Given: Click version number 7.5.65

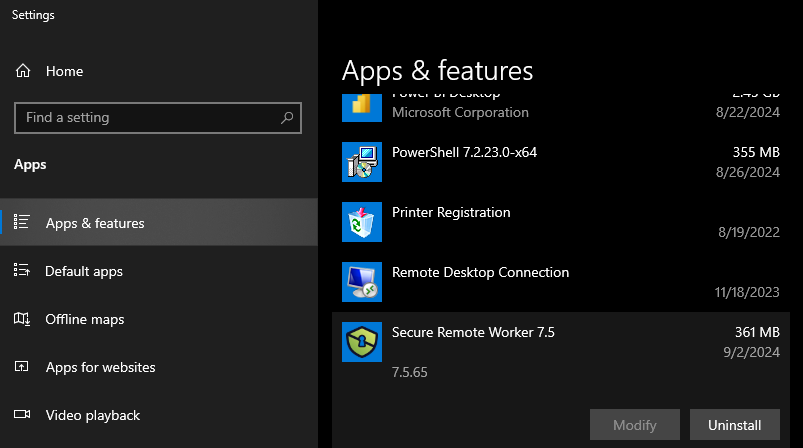Looking at the screenshot, I should click(x=409, y=372).
